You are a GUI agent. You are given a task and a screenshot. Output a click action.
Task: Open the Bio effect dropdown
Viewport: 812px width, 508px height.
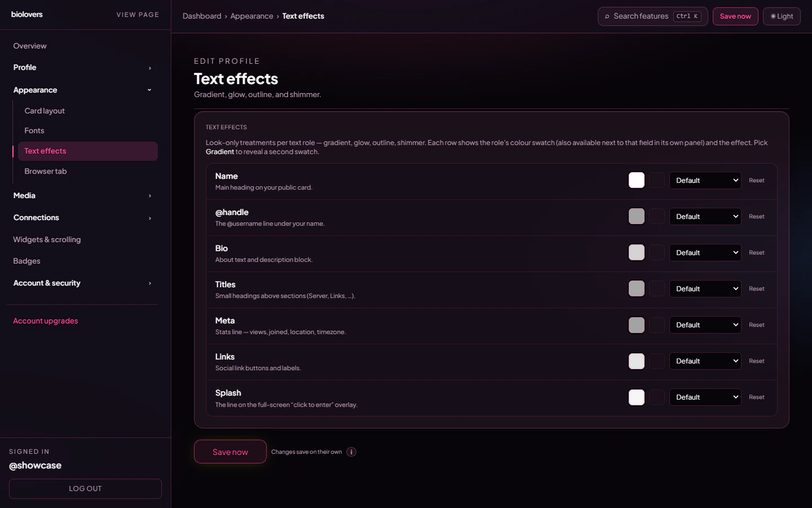point(705,252)
